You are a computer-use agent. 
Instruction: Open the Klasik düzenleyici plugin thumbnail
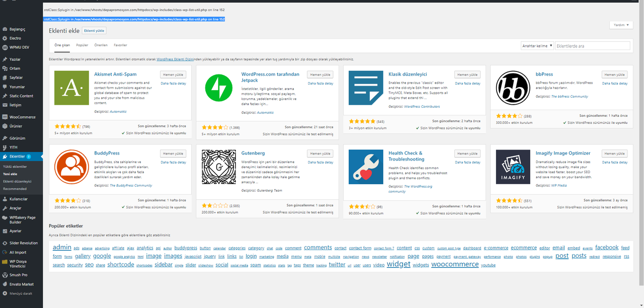click(x=366, y=88)
